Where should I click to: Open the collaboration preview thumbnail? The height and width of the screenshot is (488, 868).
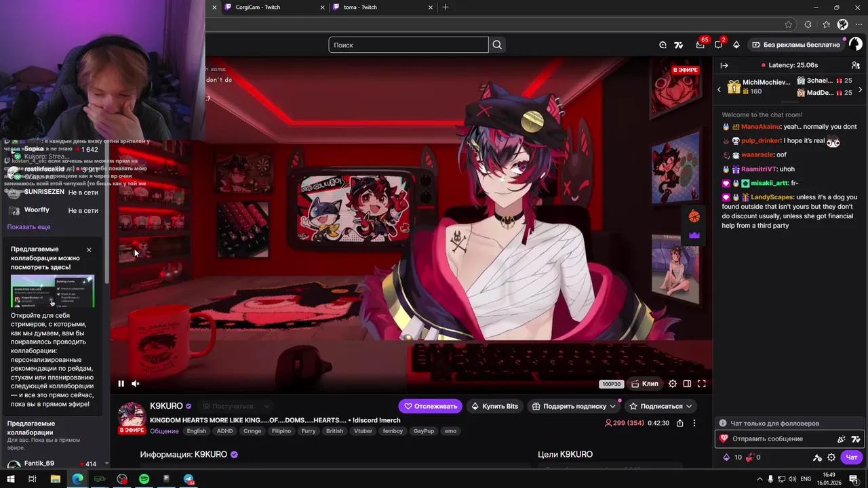click(x=52, y=291)
